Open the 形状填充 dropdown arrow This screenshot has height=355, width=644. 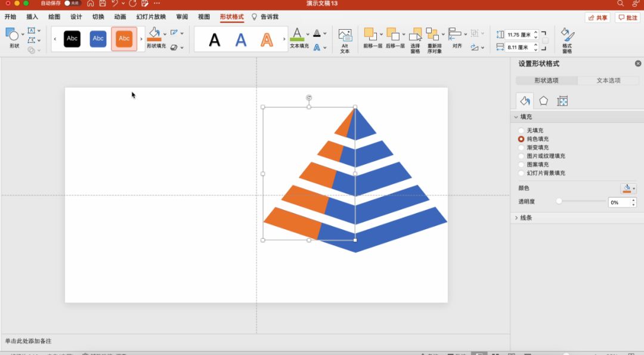[x=165, y=34]
